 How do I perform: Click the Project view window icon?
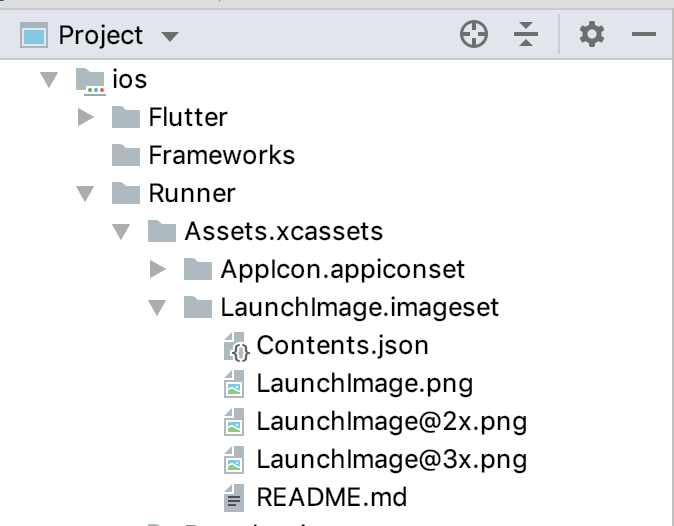pyautogui.click(x=35, y=37)
